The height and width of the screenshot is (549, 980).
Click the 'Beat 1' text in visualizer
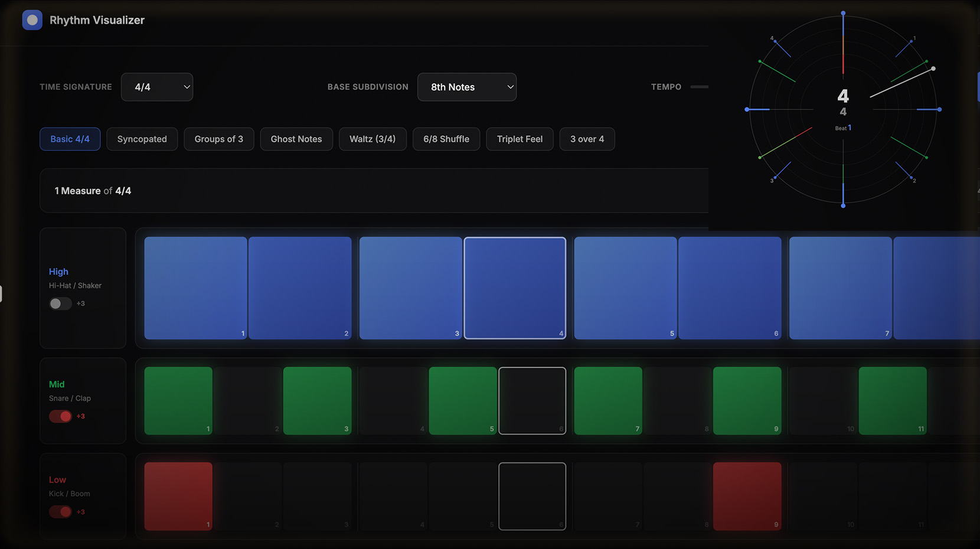click(x=843, y=128)
